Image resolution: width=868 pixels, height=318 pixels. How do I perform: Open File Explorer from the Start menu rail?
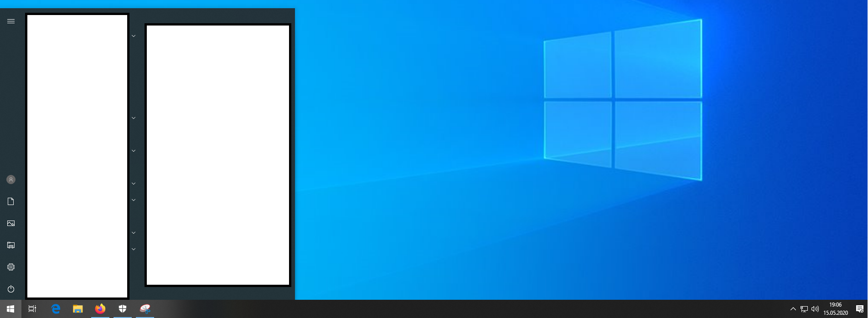pyautogui.click(x=11, y=245)
